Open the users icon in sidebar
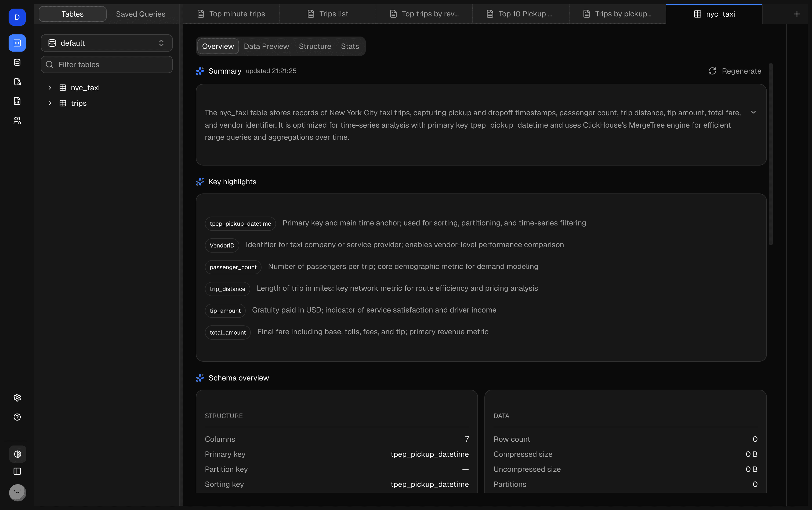The width and height of the screenshot is (812, 510). click(x=17, y=120)
